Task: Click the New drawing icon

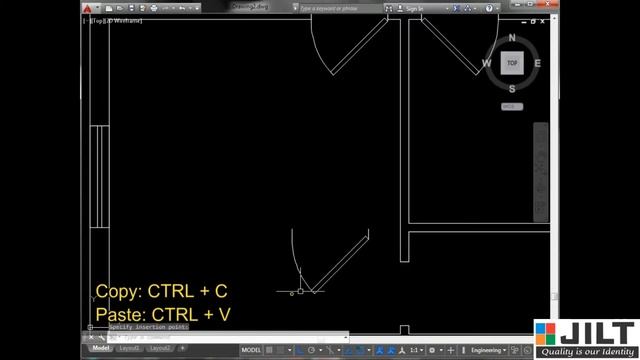Action: (x=109, y=8)
